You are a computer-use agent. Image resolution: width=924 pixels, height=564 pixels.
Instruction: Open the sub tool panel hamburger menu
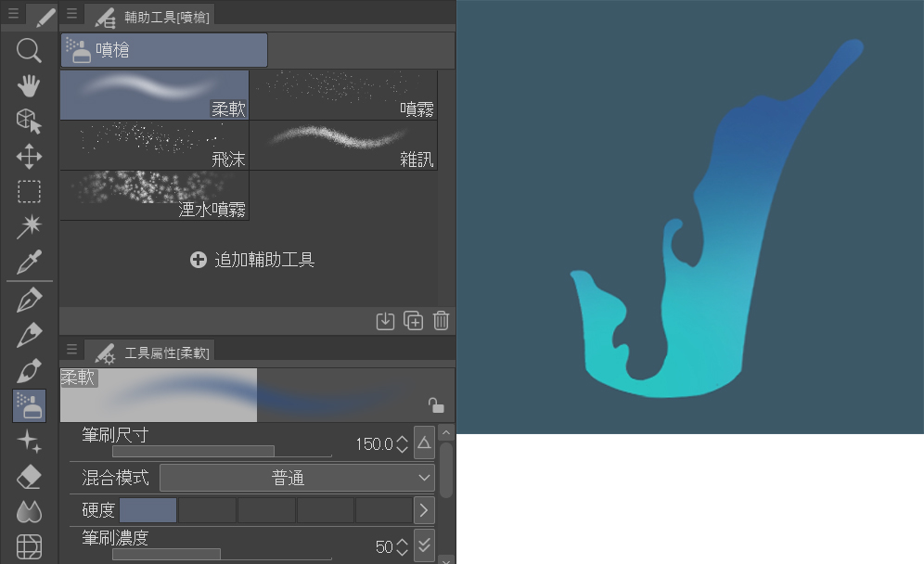(71, 14)
